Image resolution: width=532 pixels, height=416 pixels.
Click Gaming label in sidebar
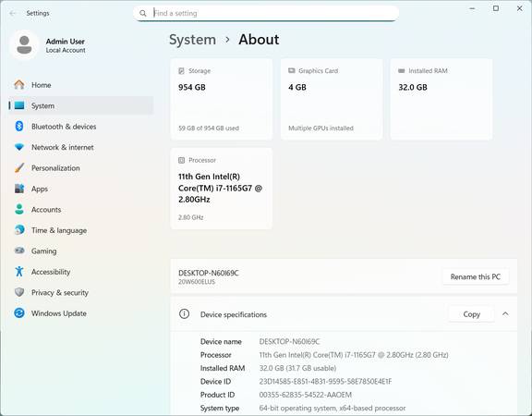pyautogui.click(x=43, y=251)
